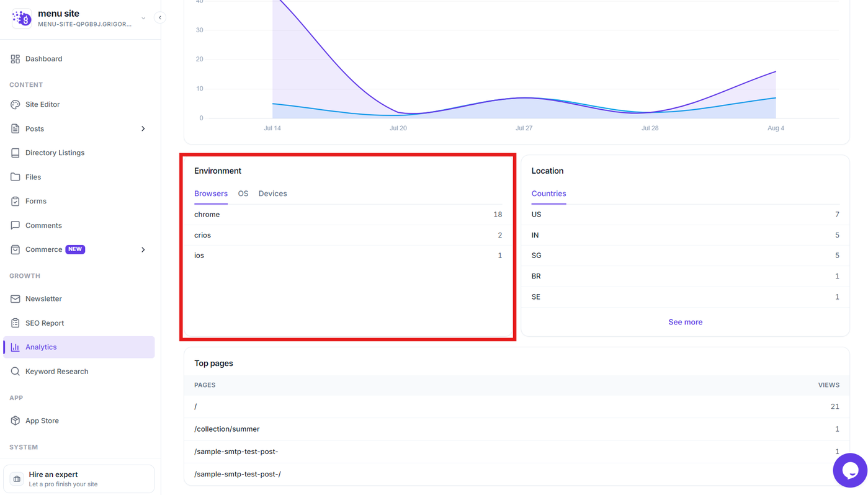Click the chrome browser row
The height and width of the screenshot is (495, 868).
click(348, 215)
